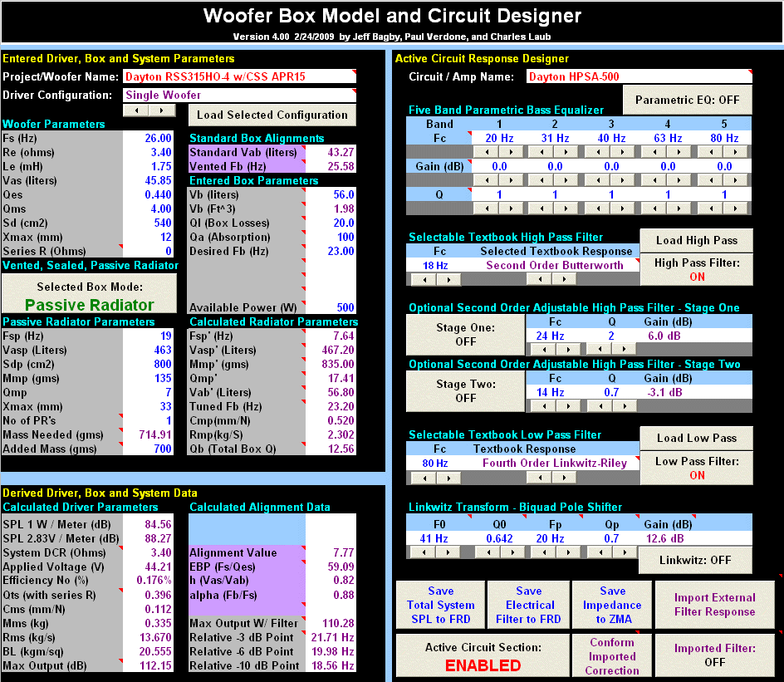
Task: Increase Band 2 Gain with right arrow
Action: pos(566,180)
